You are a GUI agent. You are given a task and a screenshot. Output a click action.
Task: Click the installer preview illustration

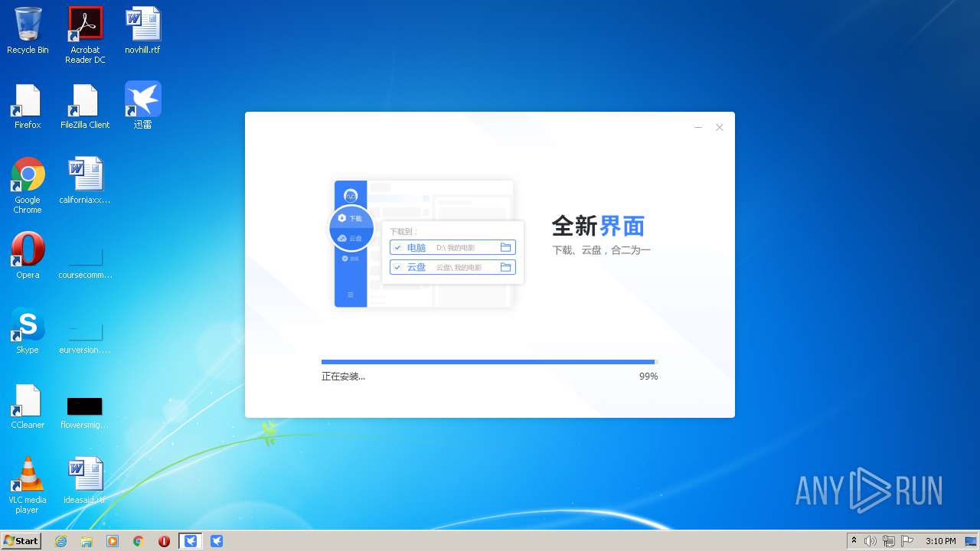coord(426,243)
